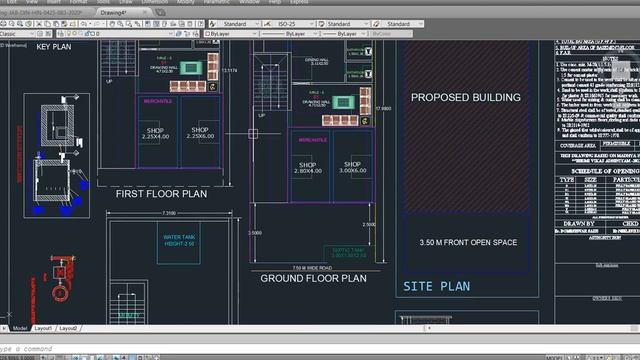Open the Properties palette icon
The width and height of the screenshot is (640, 360).
(x=147, y=24)
